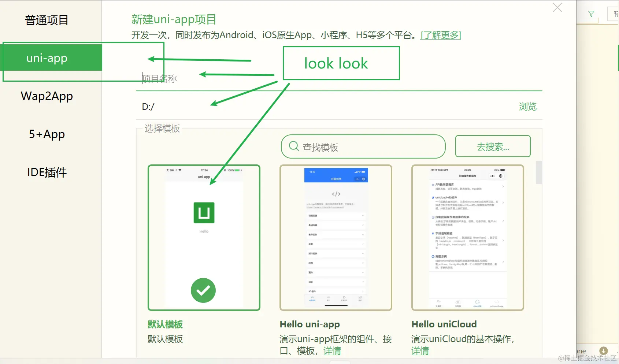Open 详情 for Hello uni-app template
Image resolution: width=619 pixels, height=364 pixels.
click(332, 350)
